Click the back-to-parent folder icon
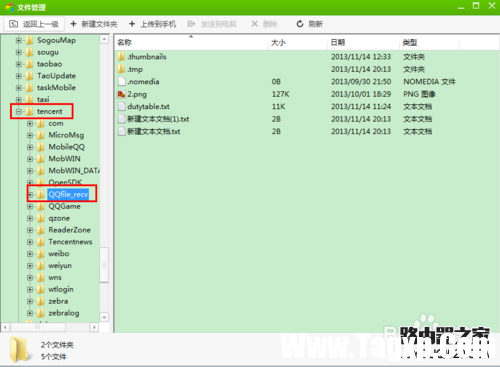The height and width of the screenshot is (367, 500). [13, 24]
